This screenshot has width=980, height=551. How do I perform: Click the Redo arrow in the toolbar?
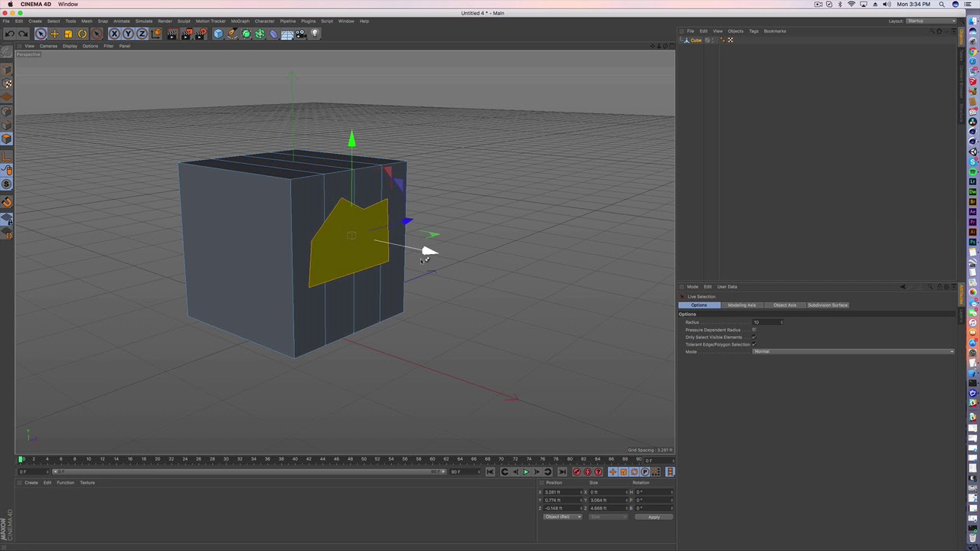pos(23,34)
